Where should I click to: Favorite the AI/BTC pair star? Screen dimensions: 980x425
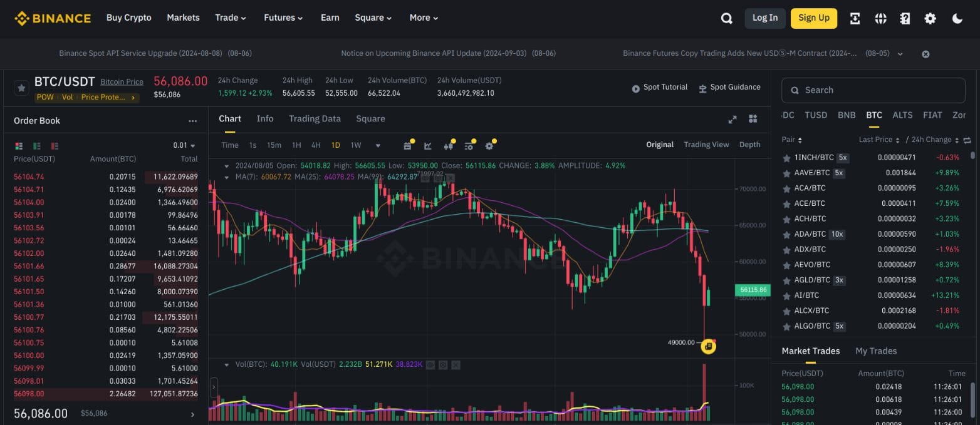coord(786,295)
